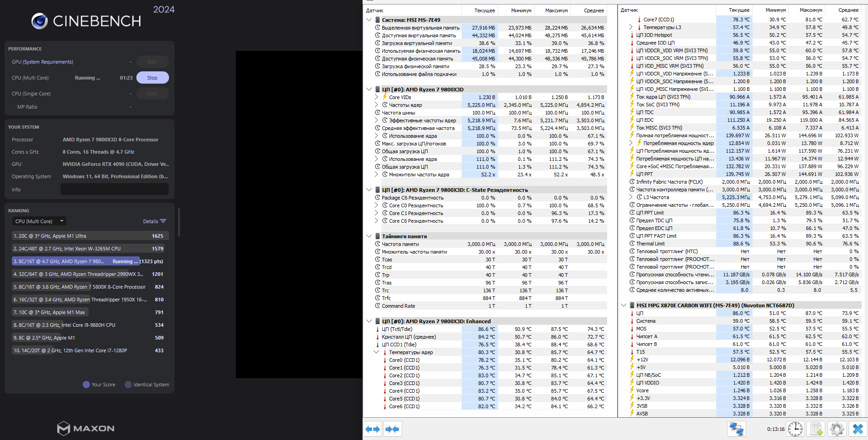The height and width of the screenshot is (440, 868).
Task: Click chip icon of Система: MSI MS-7E49
Action: point(378,20)
